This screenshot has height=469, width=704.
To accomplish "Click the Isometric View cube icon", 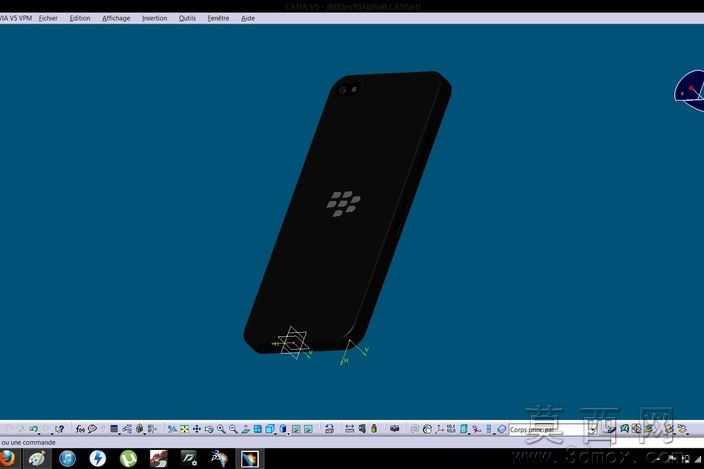I will pos(269,429).
